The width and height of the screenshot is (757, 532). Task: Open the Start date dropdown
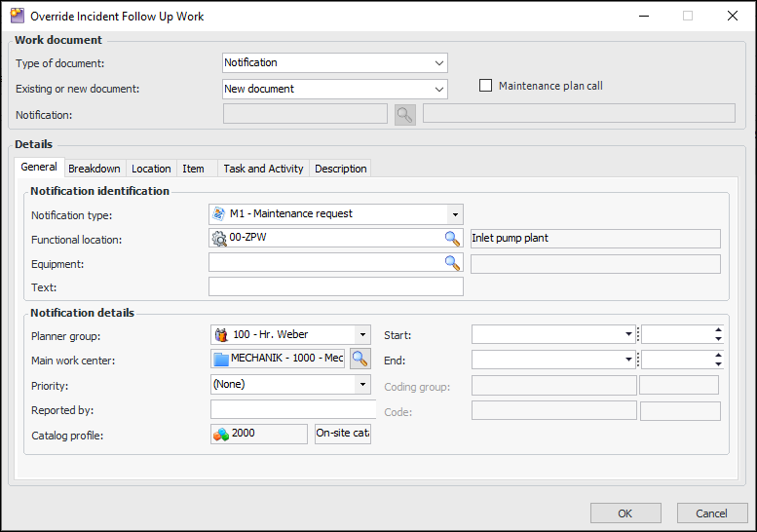tap(628, 334)
